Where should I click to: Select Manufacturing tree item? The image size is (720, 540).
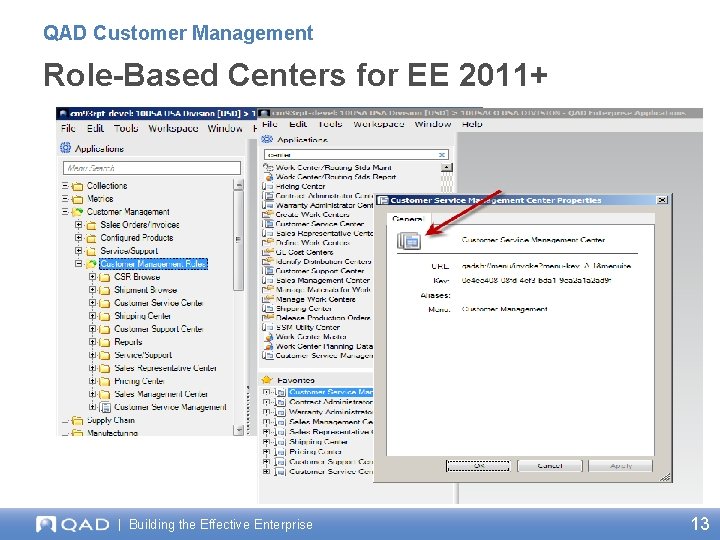[112, 433]
